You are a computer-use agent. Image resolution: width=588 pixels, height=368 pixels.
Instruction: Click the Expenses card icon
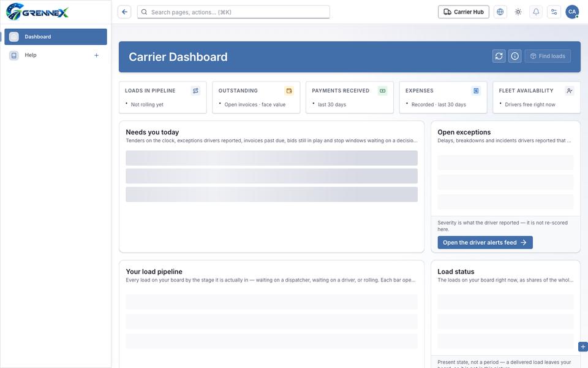pyautogui.click(x=476, y=91)
